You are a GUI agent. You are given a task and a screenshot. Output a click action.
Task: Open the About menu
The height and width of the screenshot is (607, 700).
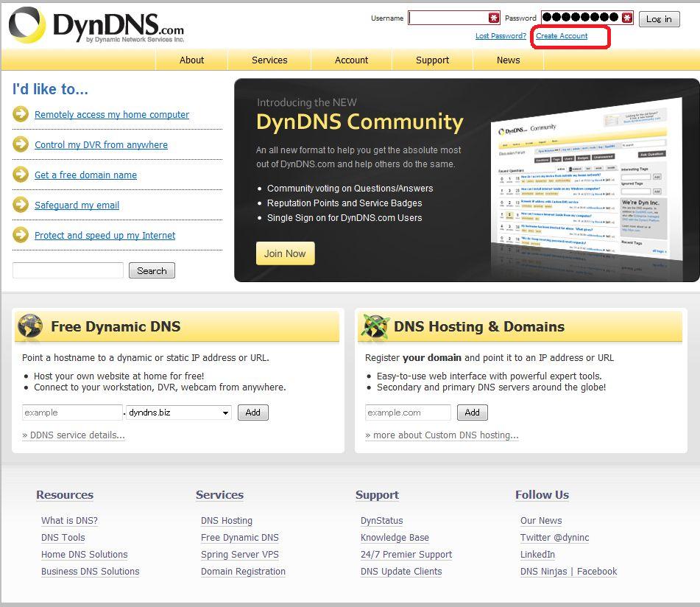pos(191,60)
